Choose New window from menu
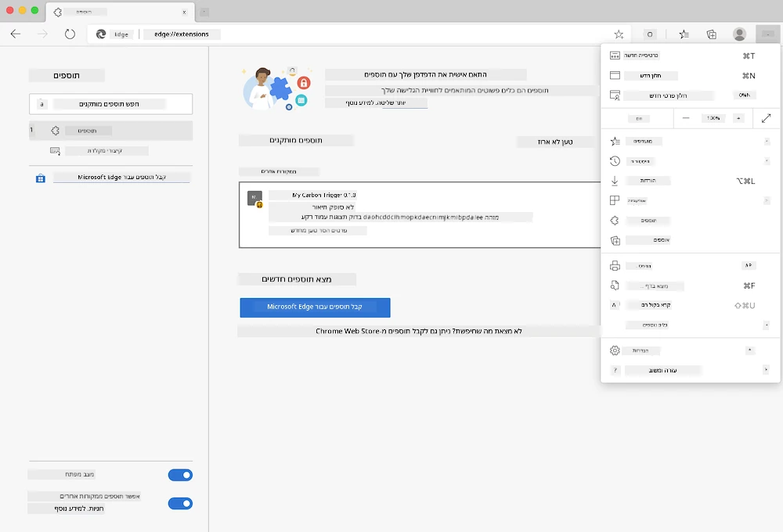The height and width of the screenshot is (532, 783). (x=690, y=75)
